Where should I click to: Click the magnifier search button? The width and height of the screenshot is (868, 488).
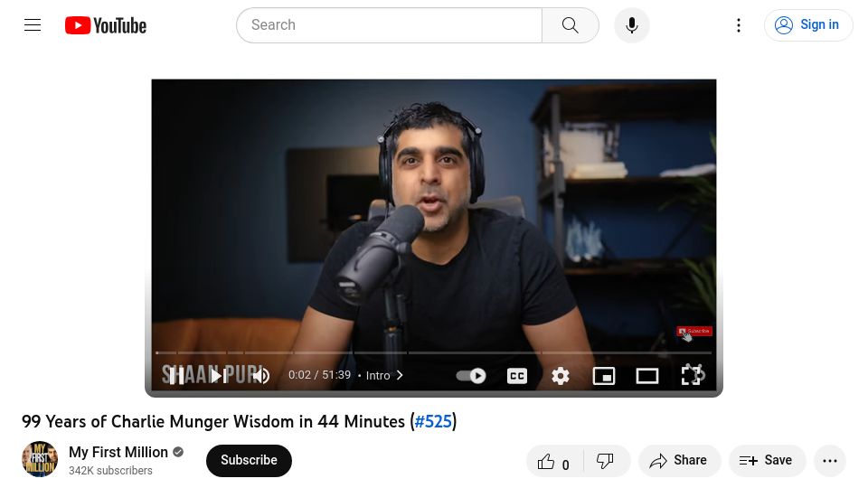pyautogui.click(x=571, y=25)
